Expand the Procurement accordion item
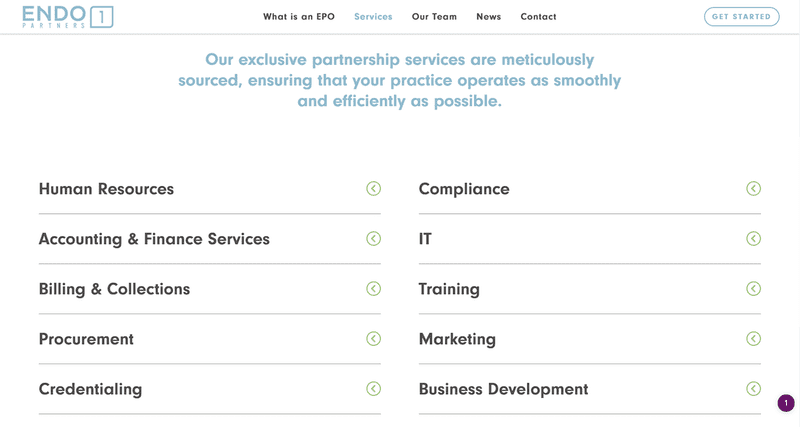800x427 pixels. [210, 339]
